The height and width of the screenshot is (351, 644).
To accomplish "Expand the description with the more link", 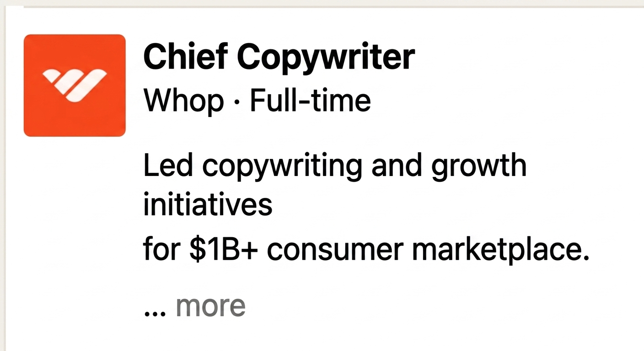I will (x=210, y=305).
